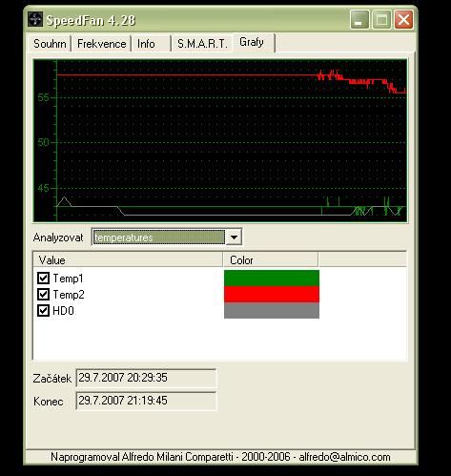This screenshot has height=476, width=451.
Task: Click the Konec date field
Action: coord(146,401)
